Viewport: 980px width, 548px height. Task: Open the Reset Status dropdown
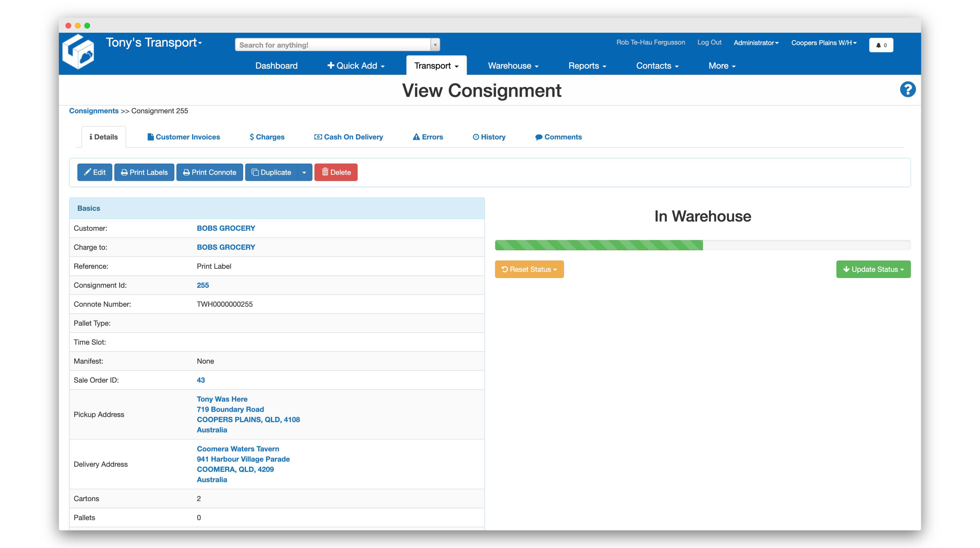click(x=529, y=269)
